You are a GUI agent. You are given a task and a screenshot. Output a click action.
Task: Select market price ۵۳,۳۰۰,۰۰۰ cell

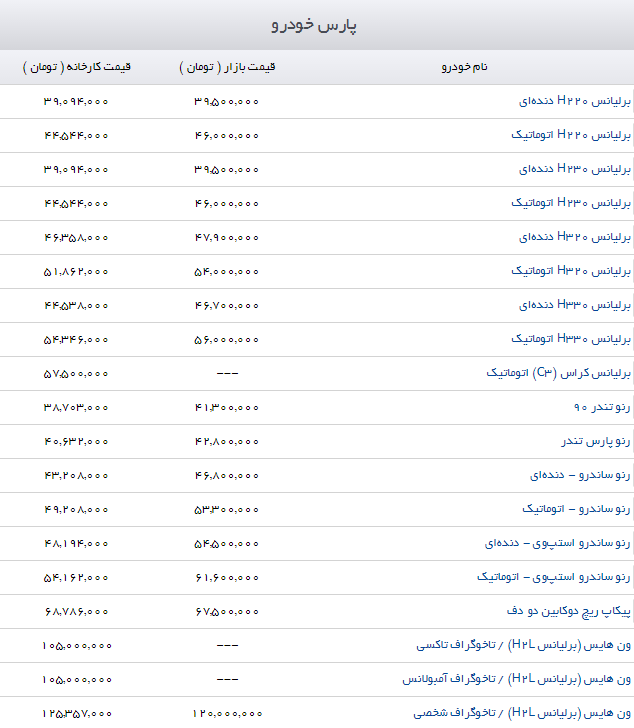226,510
